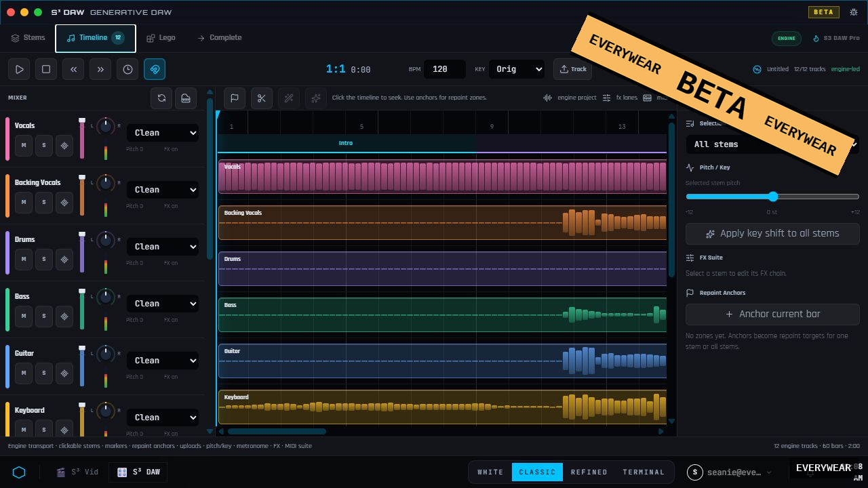Mute the Vocals track
The image size is (868, 488).
24,145
